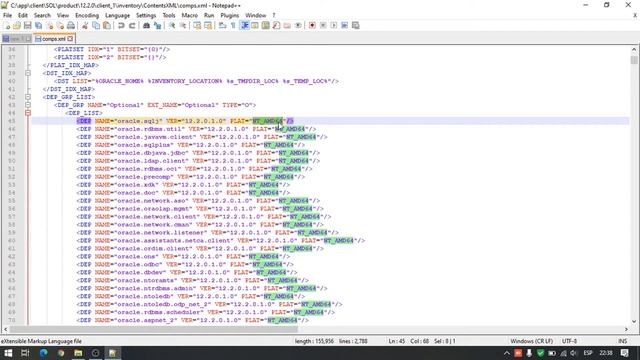
Task: Open File Explorer from the taskbar
Action: pos(78,353)
